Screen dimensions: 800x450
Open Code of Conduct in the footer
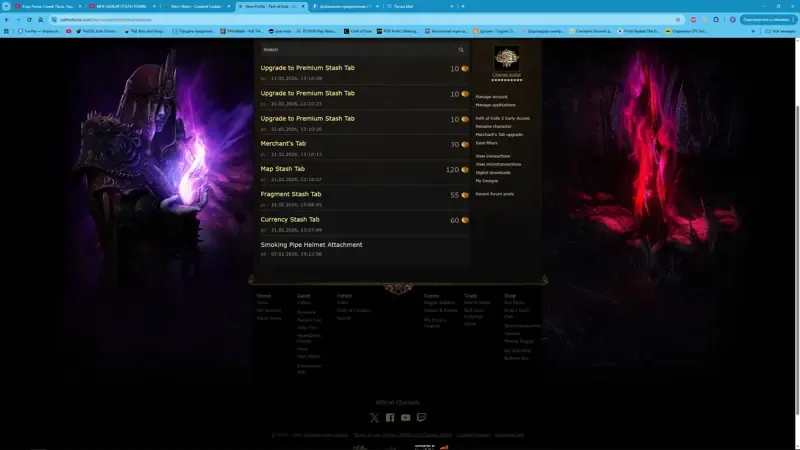(354, 310)
